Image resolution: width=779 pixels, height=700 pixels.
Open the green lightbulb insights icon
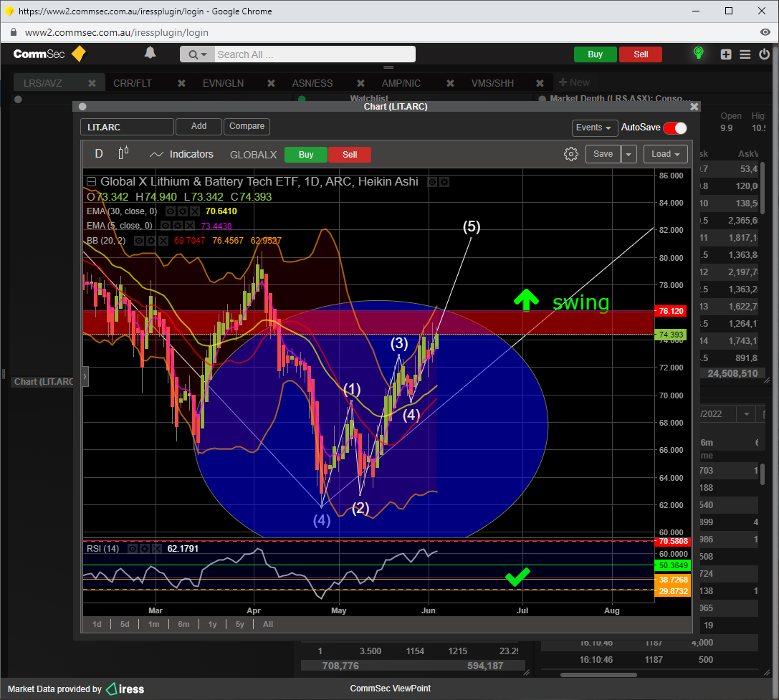[x=699, y=53]
